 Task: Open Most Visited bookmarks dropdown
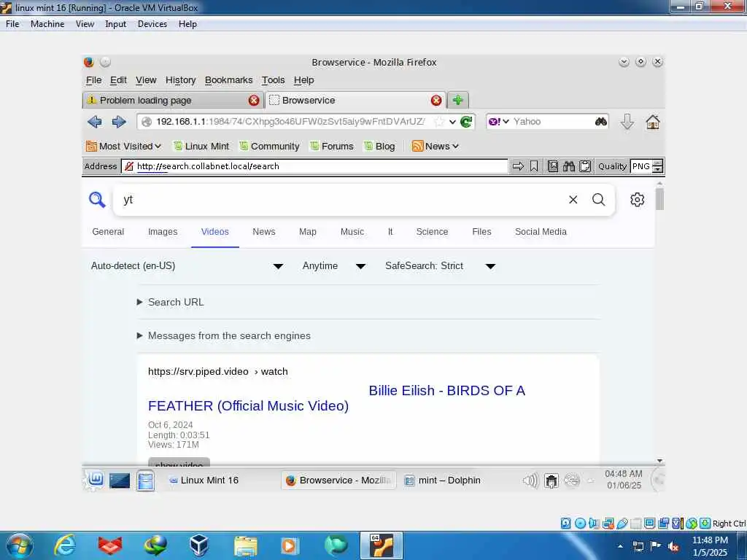(123, 146)
